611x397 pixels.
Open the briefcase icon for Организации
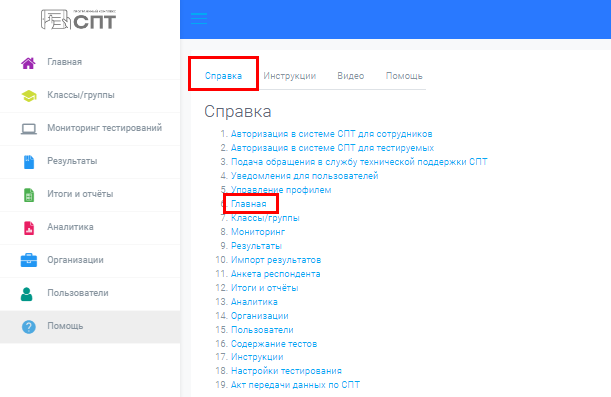point(29,260)
